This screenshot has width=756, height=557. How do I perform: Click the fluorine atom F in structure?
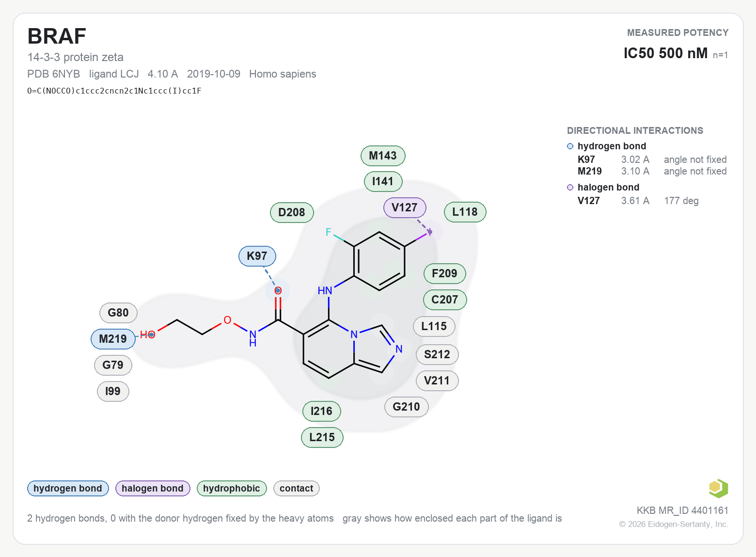click(x=329, y=232)
